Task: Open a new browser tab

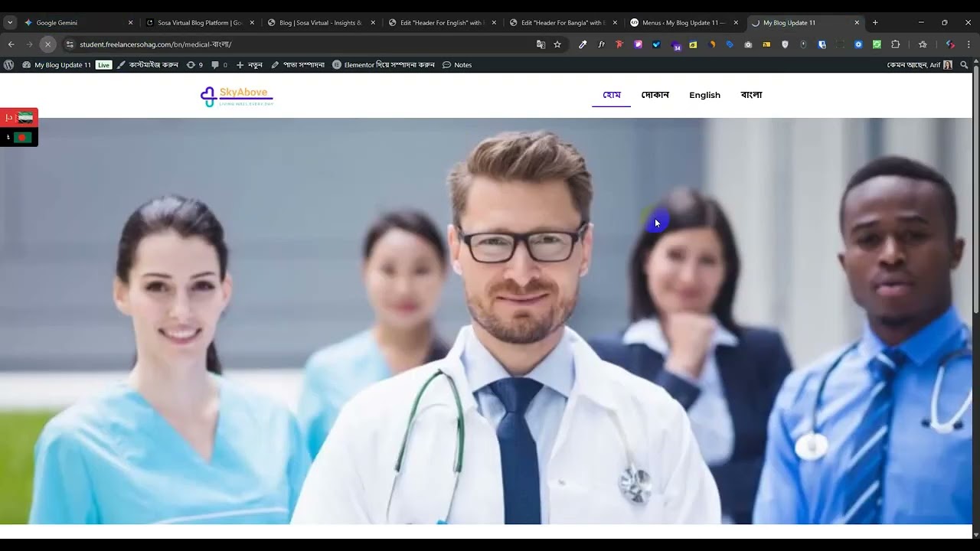Action: [875, 23]
